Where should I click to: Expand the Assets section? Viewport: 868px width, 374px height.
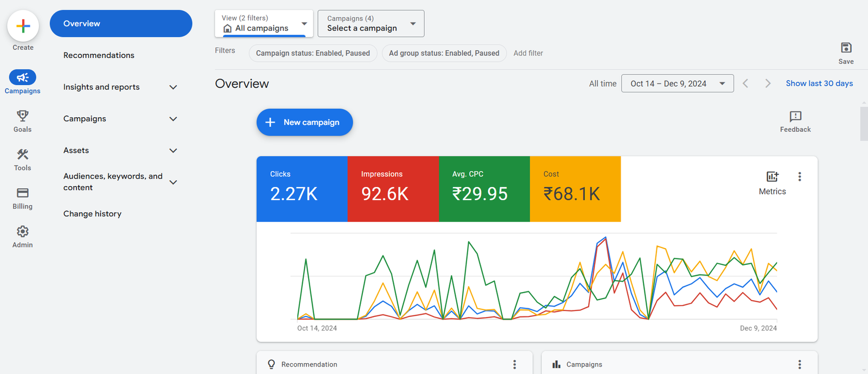click(173, 150)
